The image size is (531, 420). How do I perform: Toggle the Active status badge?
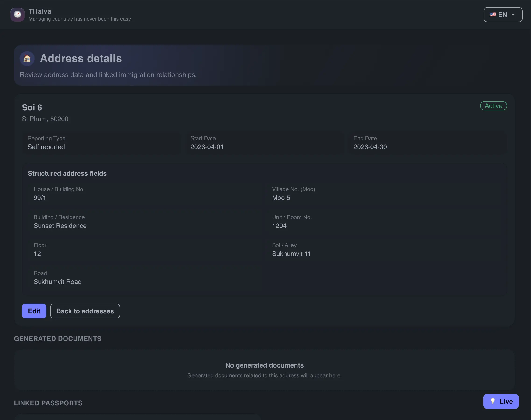tap(493, 106)
